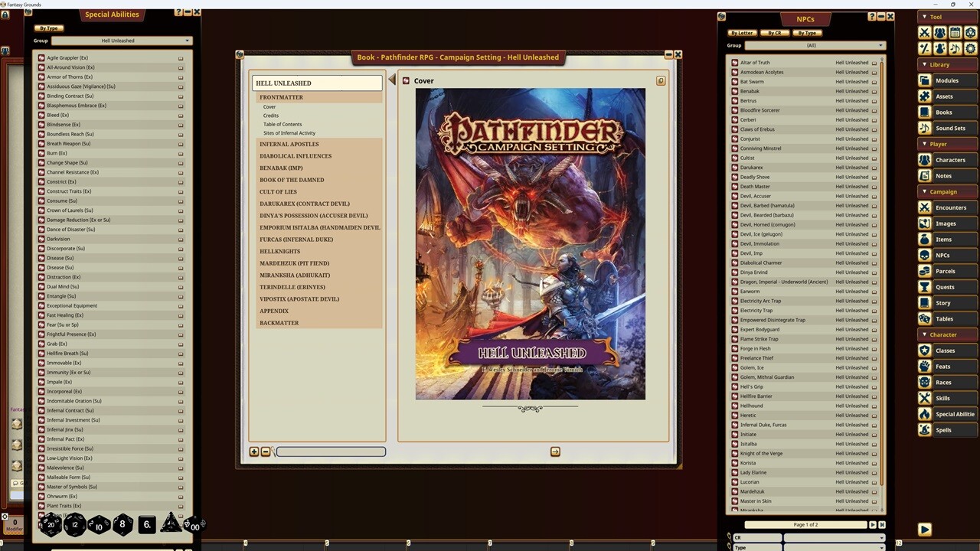980x551 pixels.
Task: Switch NPCs list to the By Type tab
Action: pyautogui.click(x=808, y=33)
